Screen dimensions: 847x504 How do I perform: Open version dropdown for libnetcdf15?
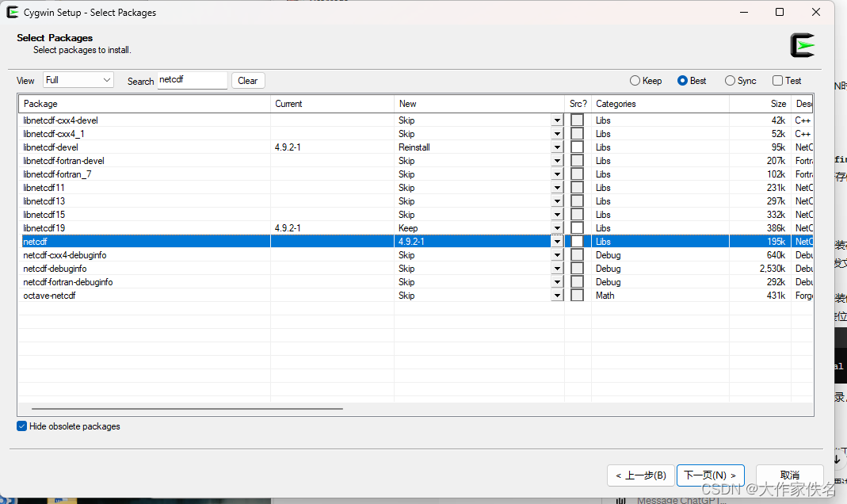[557, 215]
